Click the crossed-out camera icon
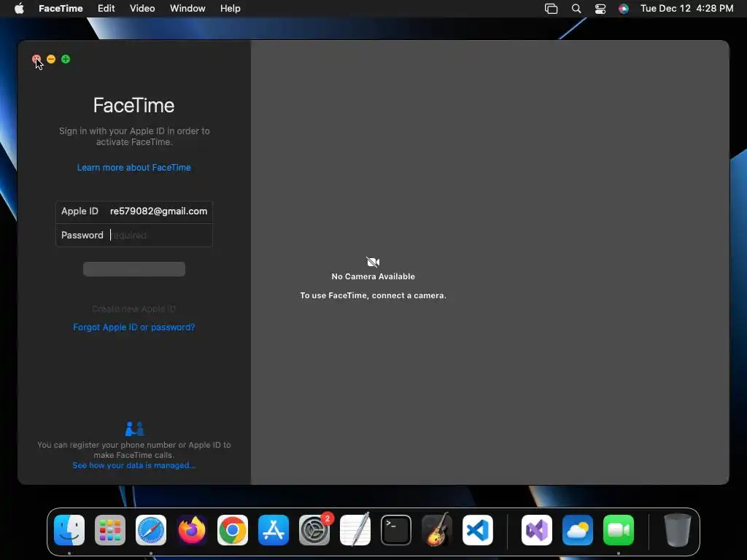 click(x=373, y=262)
